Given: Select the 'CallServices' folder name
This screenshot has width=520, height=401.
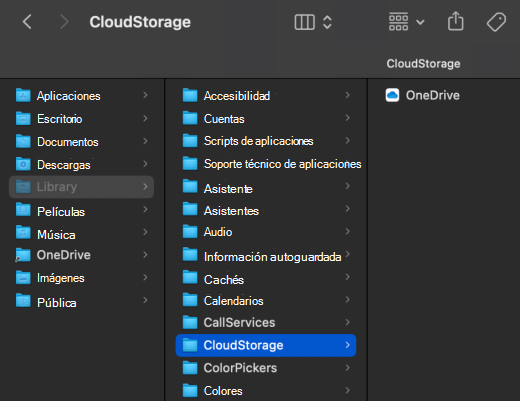Looking at the screenshot, I should click(x=239, y=322).
